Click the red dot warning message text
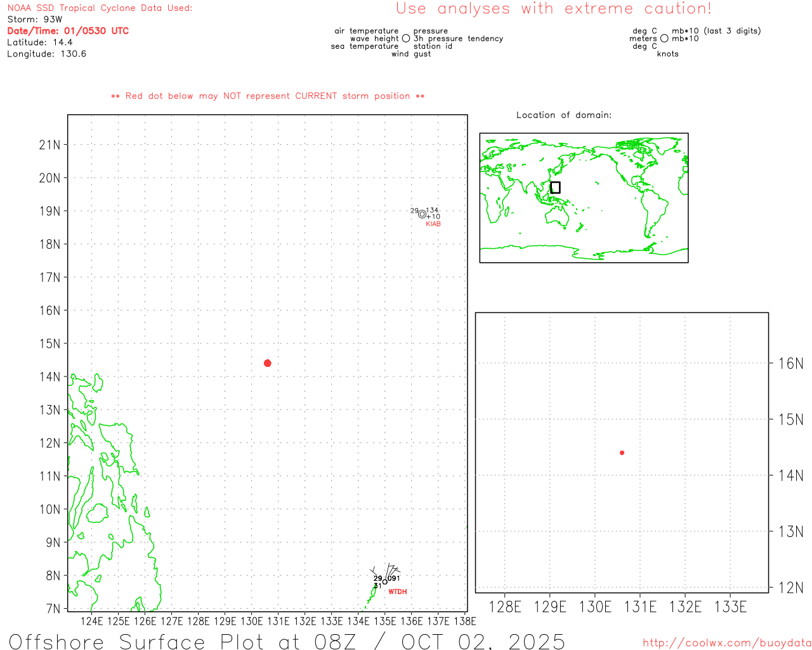Image resolution: width=812 pixels, height=650 pixels. coord(268,96)
